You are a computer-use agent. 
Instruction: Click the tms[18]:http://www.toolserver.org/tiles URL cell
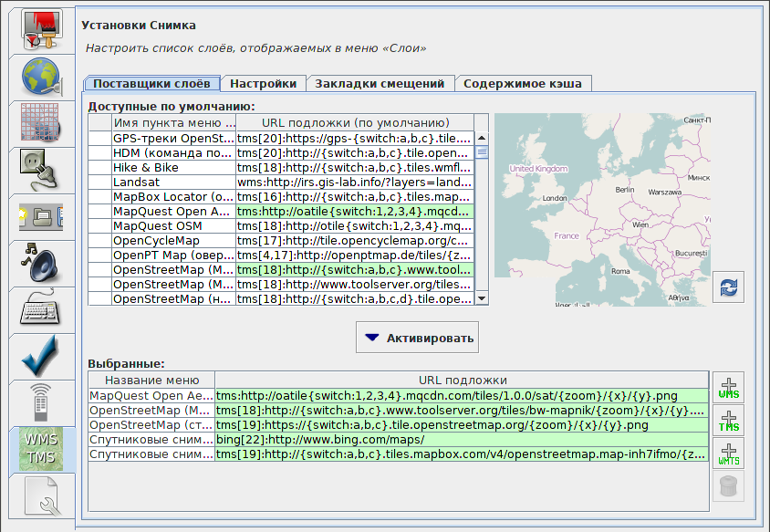coord(355,284)
